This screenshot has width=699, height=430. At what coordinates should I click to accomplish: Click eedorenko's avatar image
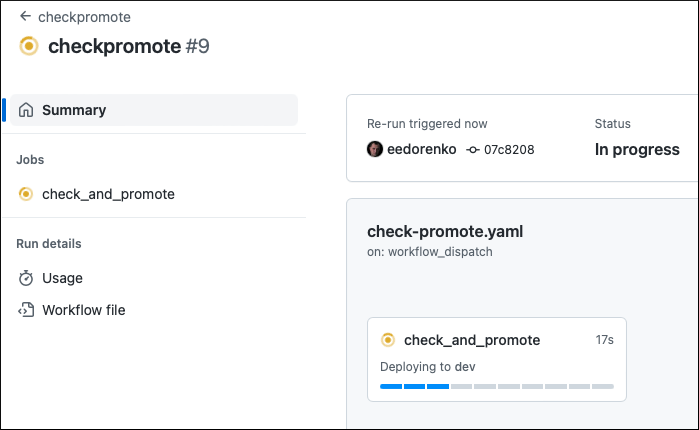[x=375, y=149]
